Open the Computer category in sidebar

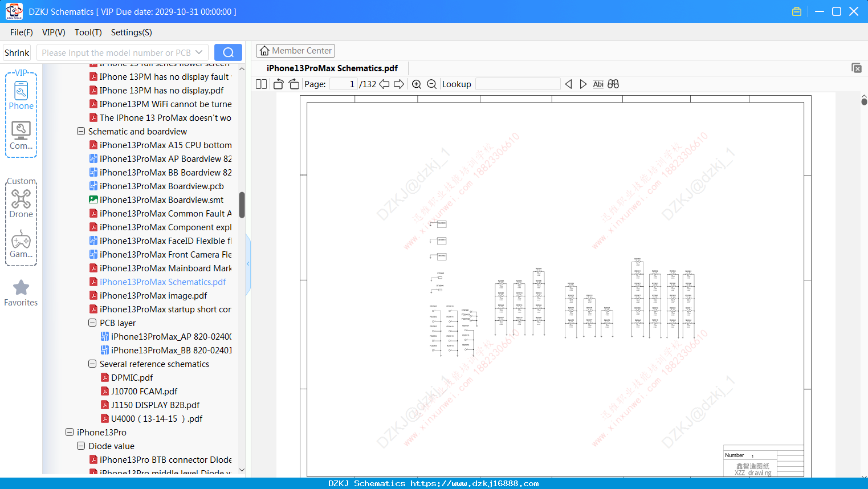21,136
